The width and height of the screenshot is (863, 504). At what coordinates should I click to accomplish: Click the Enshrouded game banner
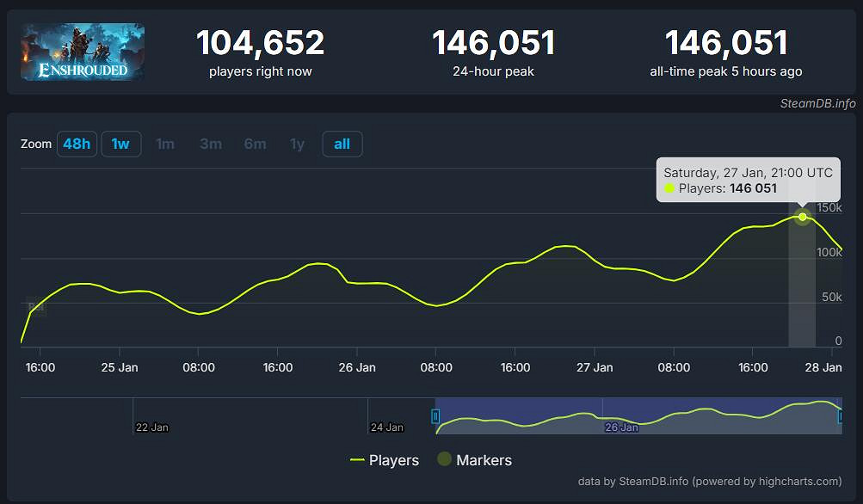[x=82, y=52]
